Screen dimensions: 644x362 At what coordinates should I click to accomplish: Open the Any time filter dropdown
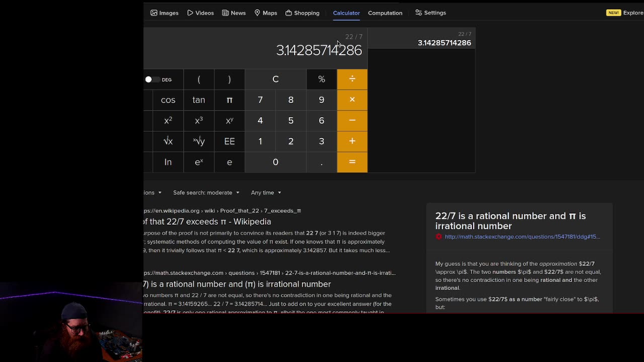pos(266,193)
